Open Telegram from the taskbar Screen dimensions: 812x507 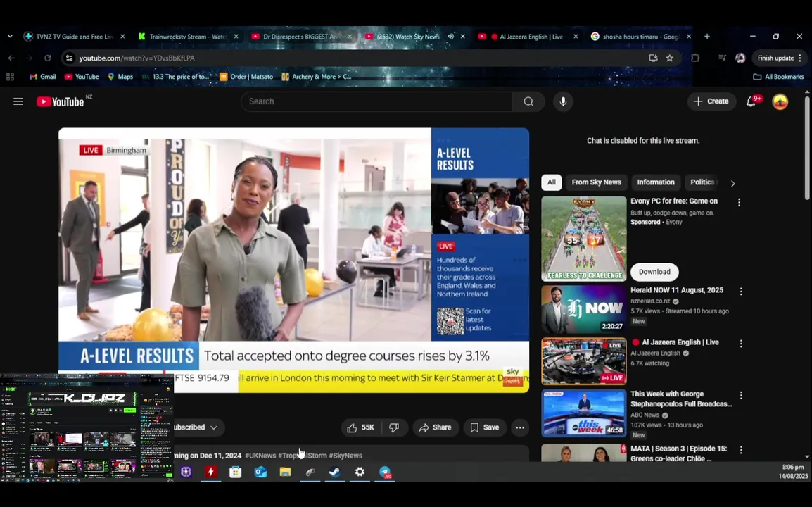(385, 472)
